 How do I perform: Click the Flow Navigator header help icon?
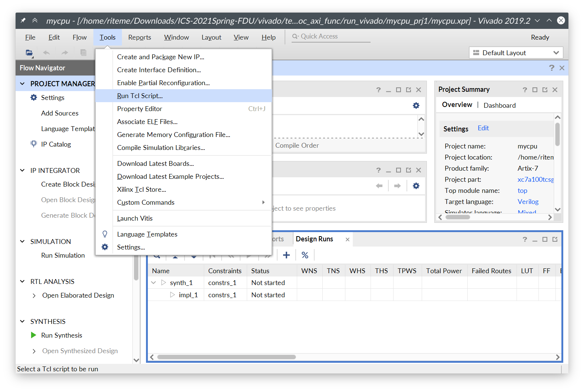click(x=552, y=68)
